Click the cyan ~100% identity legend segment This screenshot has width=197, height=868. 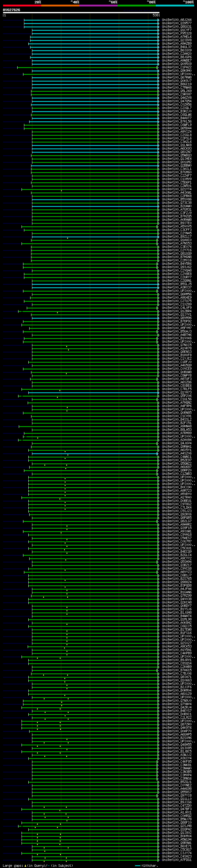(x=175, y=6)
